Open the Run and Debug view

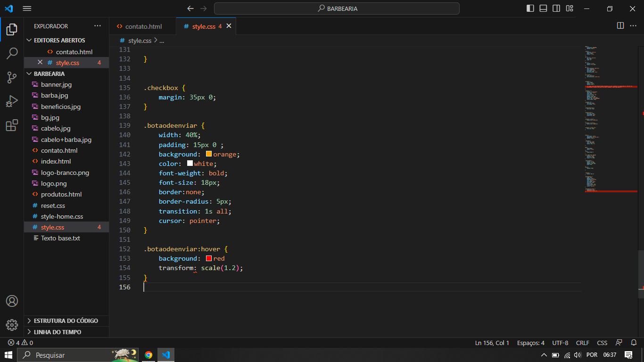[12, 101]
